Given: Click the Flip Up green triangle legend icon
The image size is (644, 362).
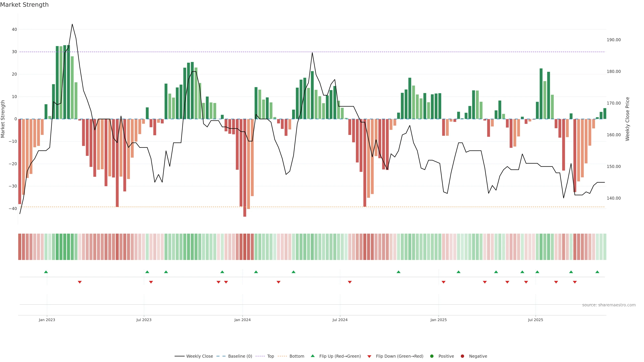Looking at the screenshot, I should tap(312, 356).
